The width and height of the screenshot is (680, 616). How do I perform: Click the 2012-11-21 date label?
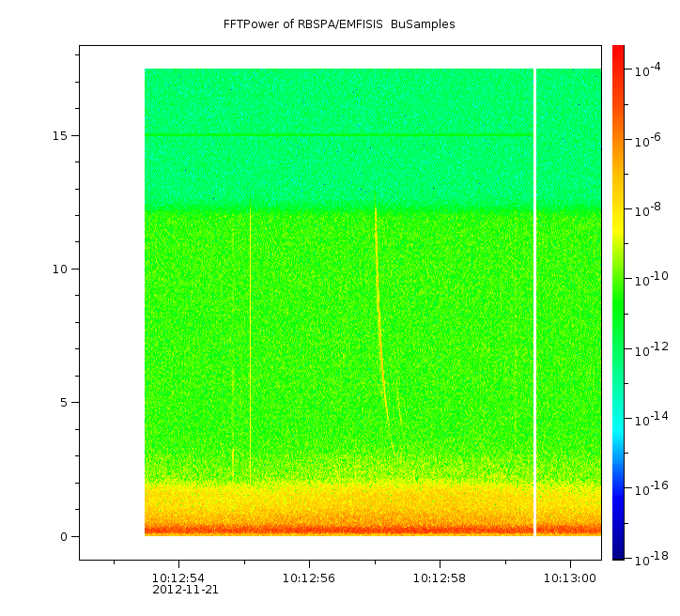185,590
